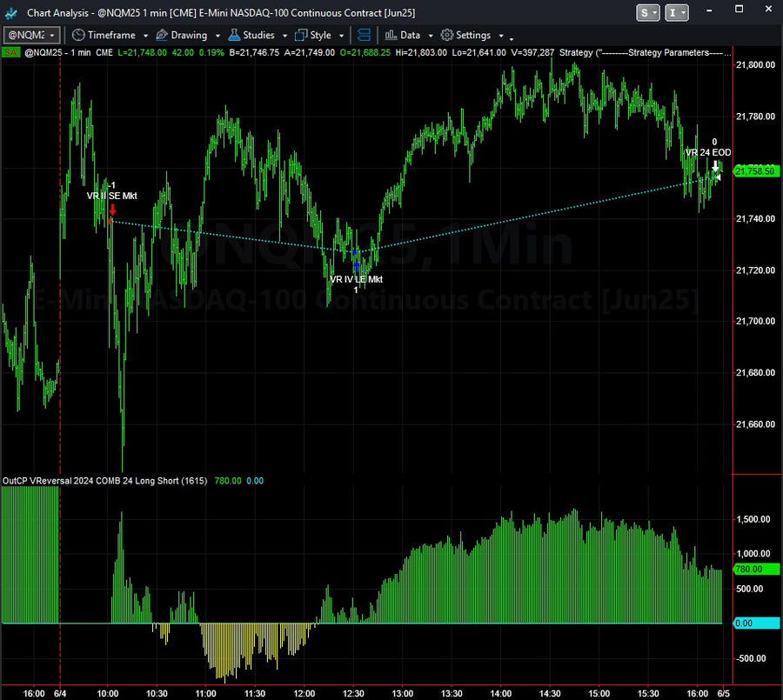
Task: Click the 14:00 time axis label
Action: point(500,694)
